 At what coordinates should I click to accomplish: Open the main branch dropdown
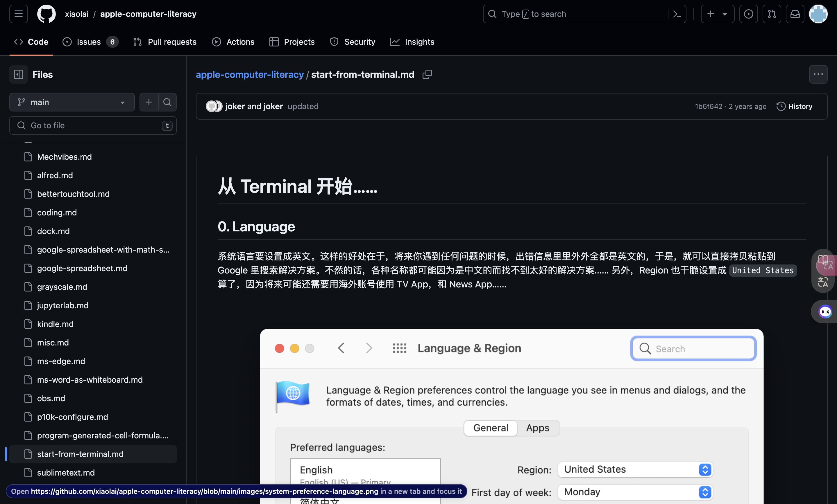coord(72,102)
